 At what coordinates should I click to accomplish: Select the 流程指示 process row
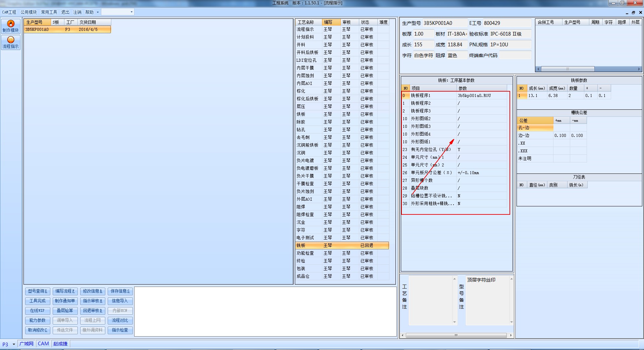point(342,30)
